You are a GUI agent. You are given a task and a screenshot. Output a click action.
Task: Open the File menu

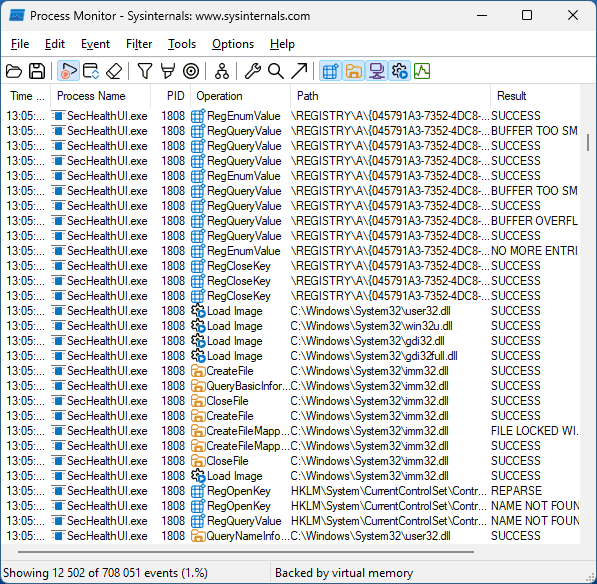tap(20, 44)
